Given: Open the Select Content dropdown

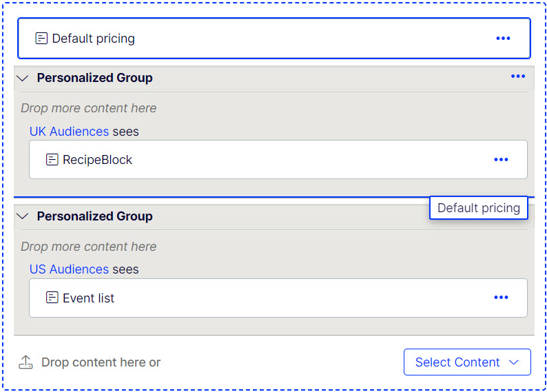Looking at the screenshot, I should [467, 362].
